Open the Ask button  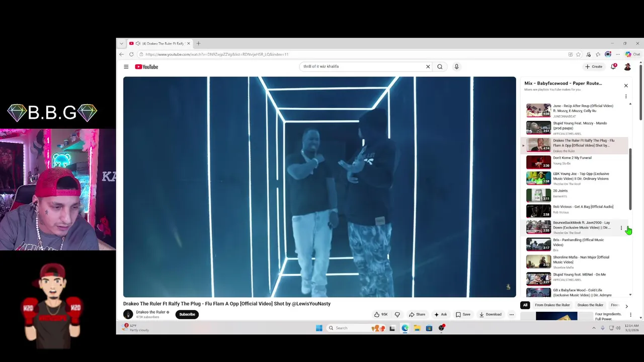(441, 314)
